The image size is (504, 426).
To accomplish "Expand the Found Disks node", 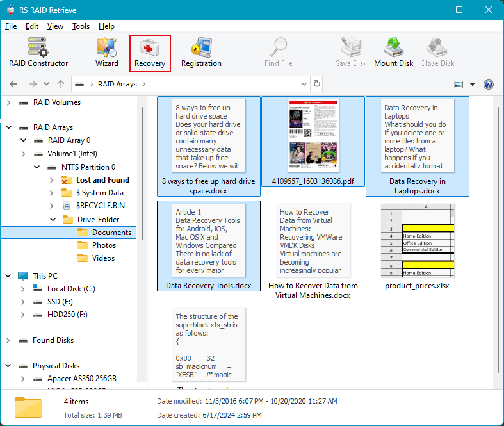I will coord(8,340).
